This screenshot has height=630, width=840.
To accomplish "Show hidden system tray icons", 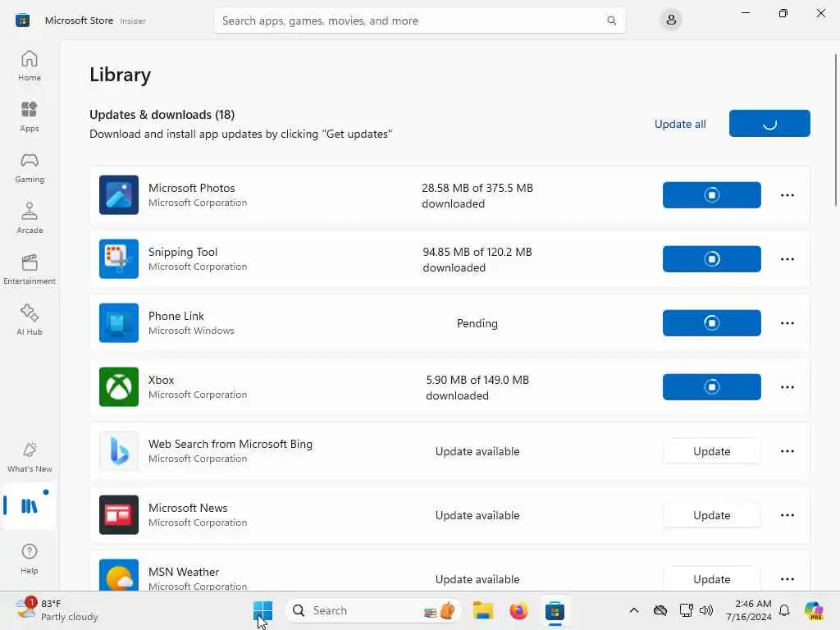I will tap(634, 610).
